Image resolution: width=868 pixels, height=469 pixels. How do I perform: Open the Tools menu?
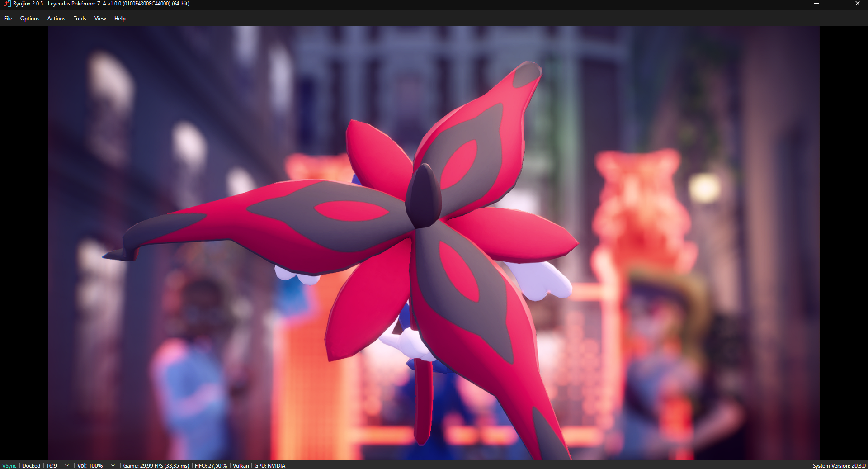coord(80,19)
